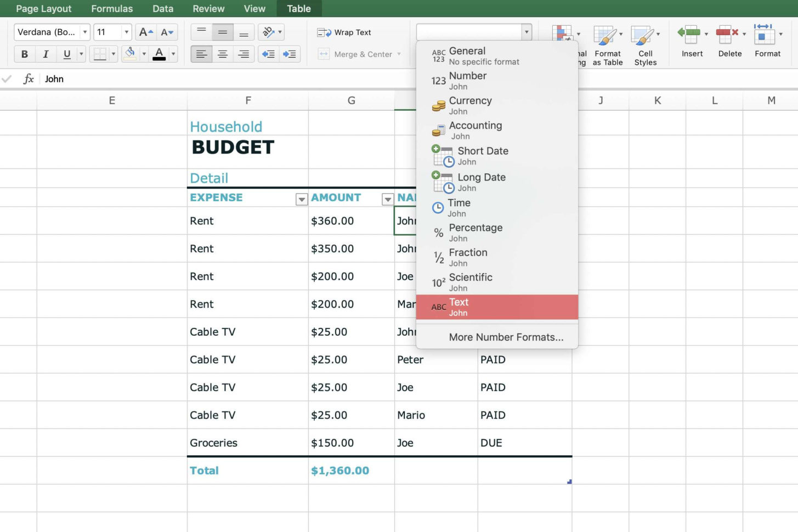Click the Decrease Indent icon
Screen dimensions: 798x532
[268, 54]
